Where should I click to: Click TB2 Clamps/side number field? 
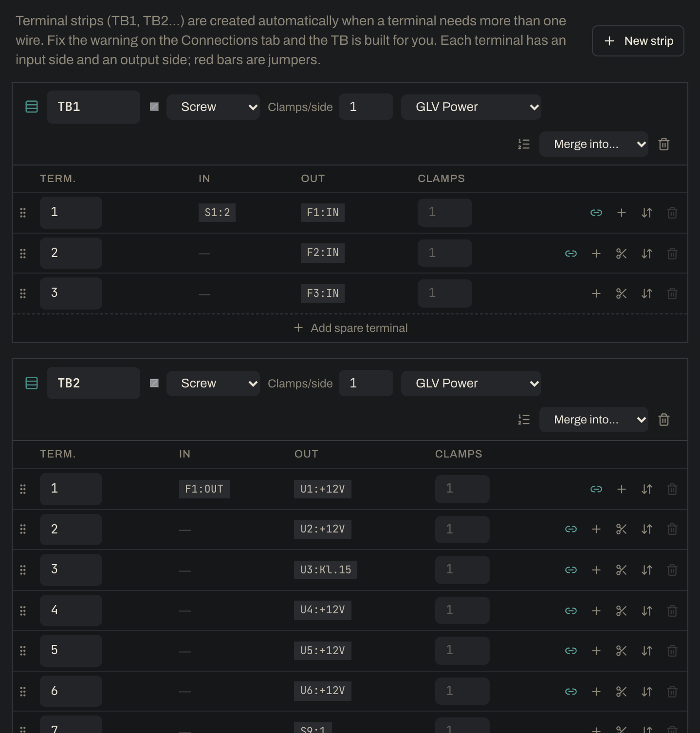pos(366,383)
